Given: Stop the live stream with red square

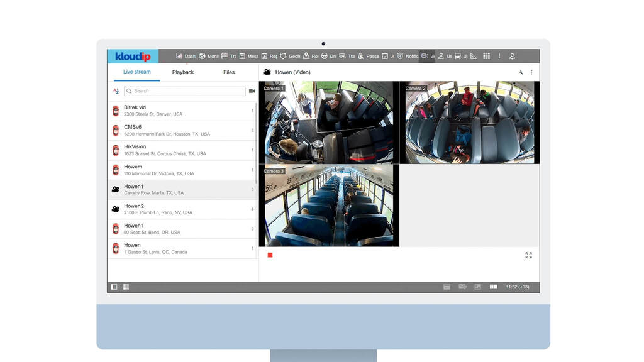Looking at the screenshot, I should coord(270,255).
